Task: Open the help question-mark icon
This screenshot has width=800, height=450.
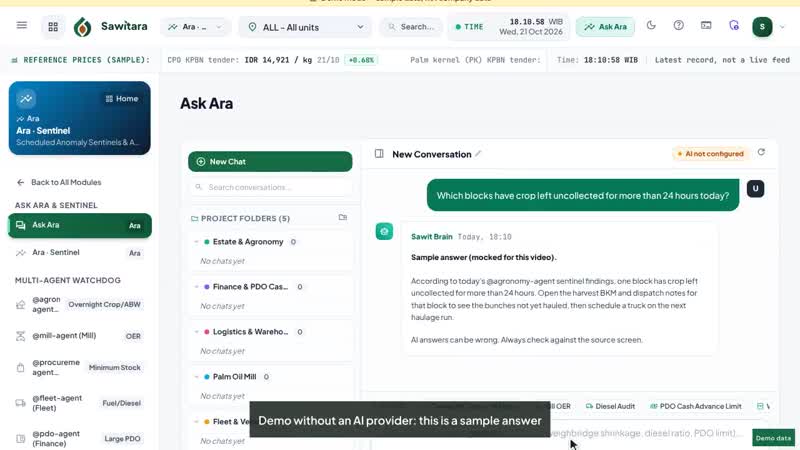Action: coord(679,25)
